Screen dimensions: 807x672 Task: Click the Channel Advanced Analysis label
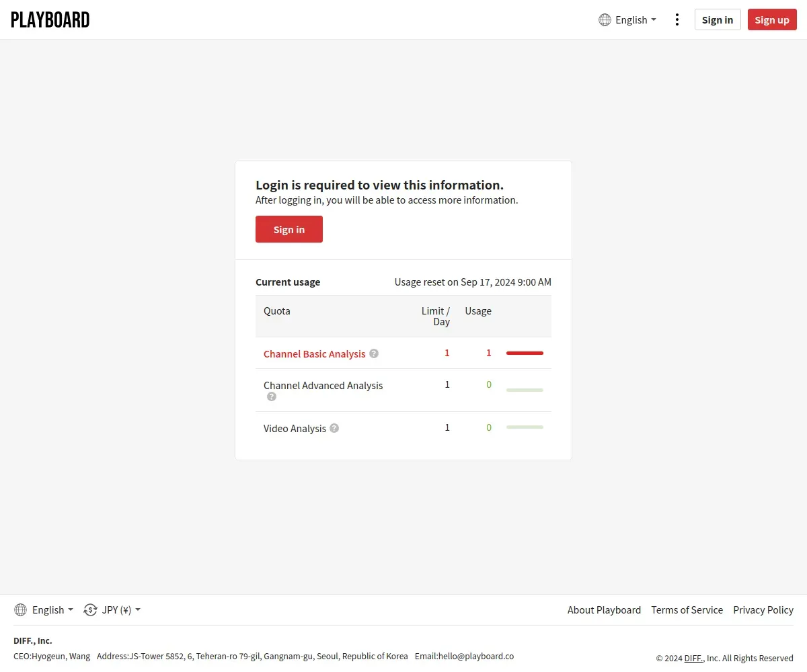coord(323,385)
